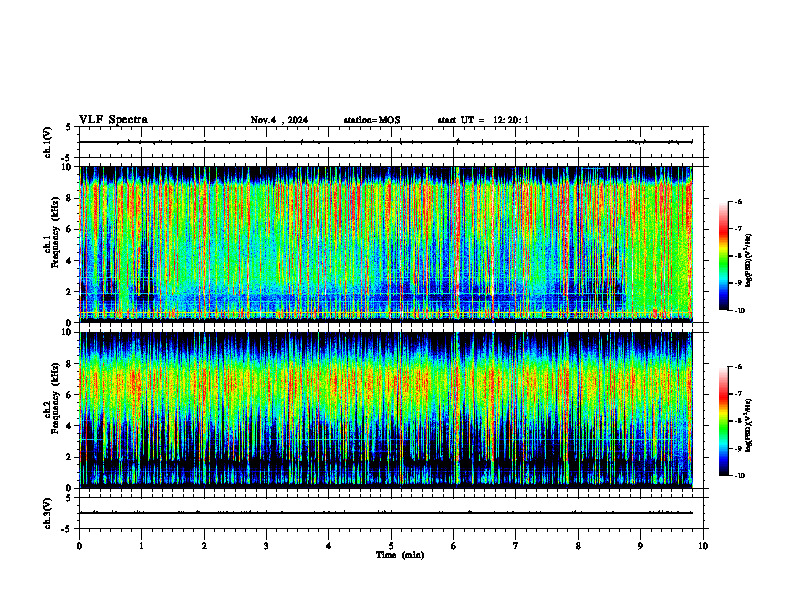
Task: Click inside the ch.2 spectrogram panel
Action: pos(386,410)
